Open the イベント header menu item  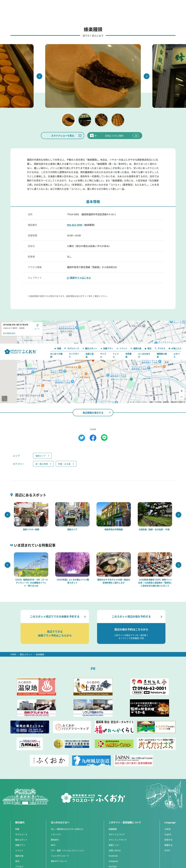(x=122, y=348)
